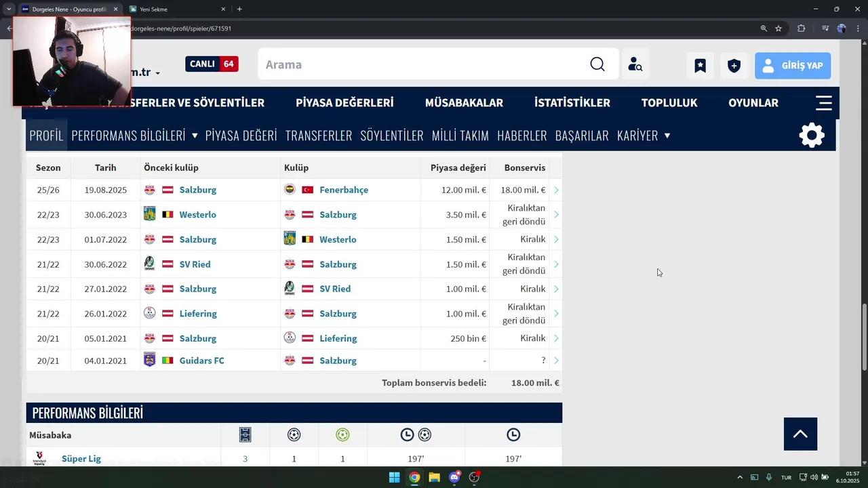868x488 pixels.
Task: Click the 18.00 mil. € fee in Fenerbahçe row
Action: coord(524,190)
